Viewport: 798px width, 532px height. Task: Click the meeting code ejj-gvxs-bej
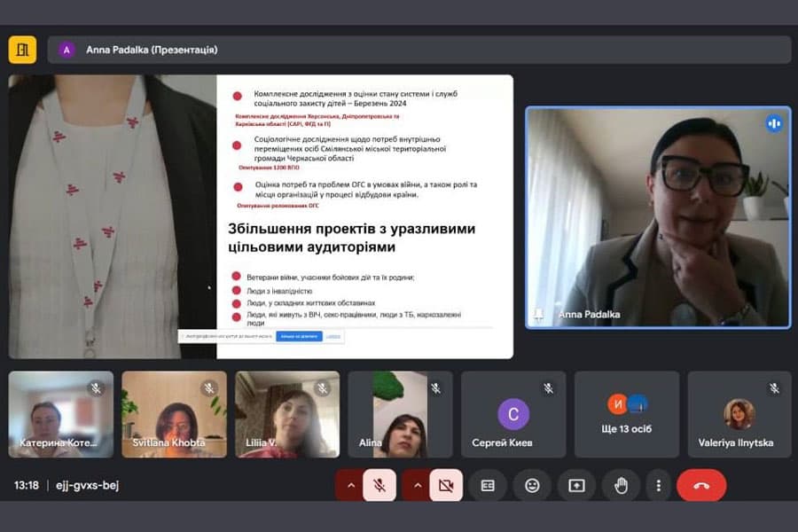coord(85,485)
